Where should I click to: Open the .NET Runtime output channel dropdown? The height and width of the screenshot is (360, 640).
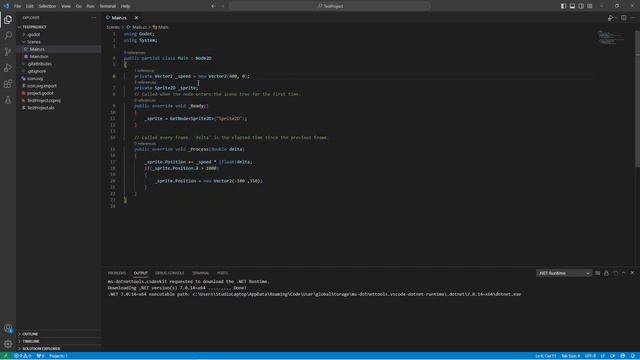[x=564, y=273]
